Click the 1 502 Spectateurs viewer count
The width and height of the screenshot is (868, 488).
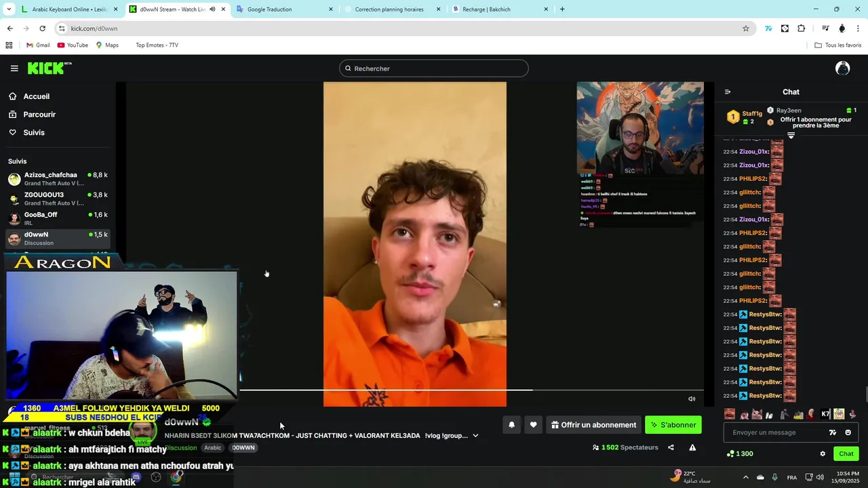pyautogui.click(x=625, y=447)
